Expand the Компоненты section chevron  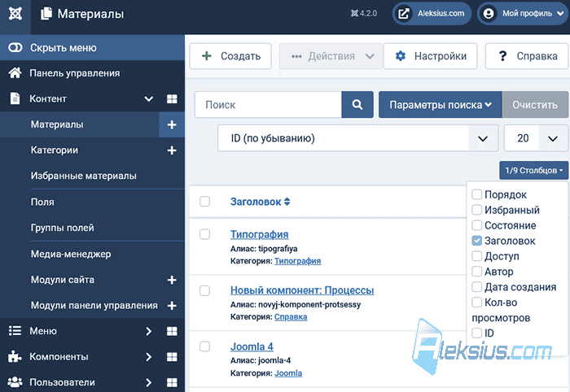click(149, 357)
